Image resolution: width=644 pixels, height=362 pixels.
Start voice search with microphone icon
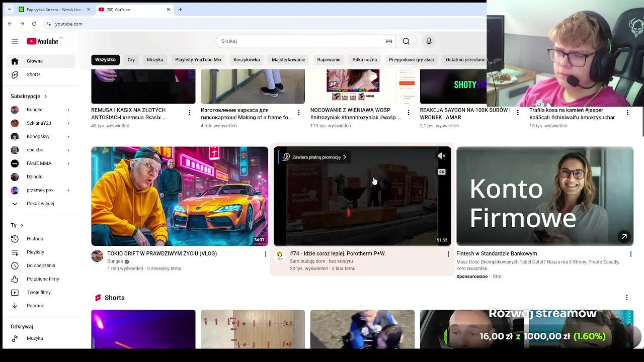[x=429, y=41]
